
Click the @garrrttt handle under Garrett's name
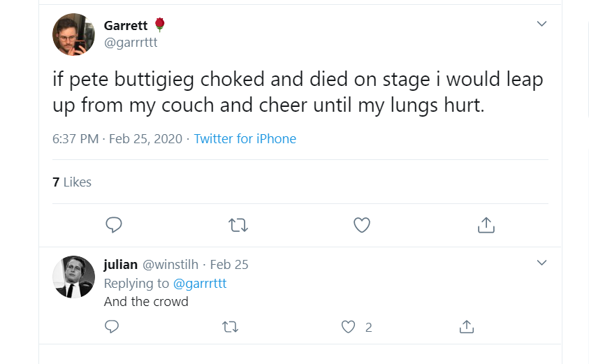[131, 43]
